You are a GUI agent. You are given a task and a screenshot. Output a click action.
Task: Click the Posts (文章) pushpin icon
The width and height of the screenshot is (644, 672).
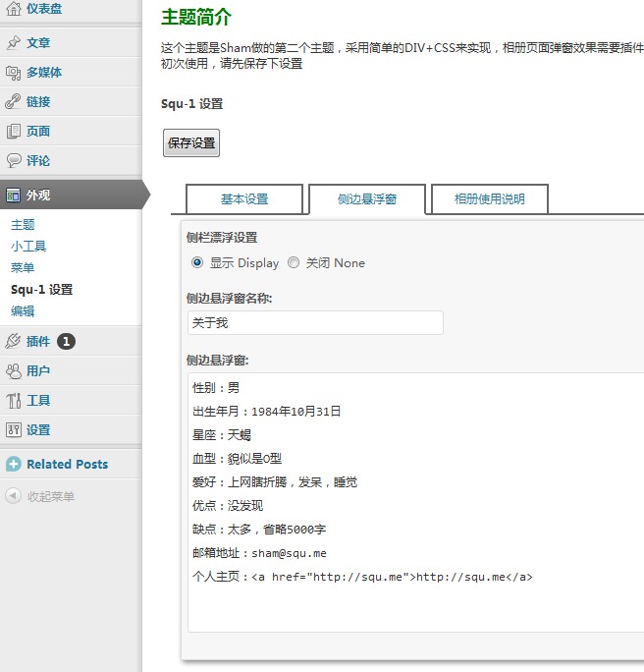click(x=14, y=43)
